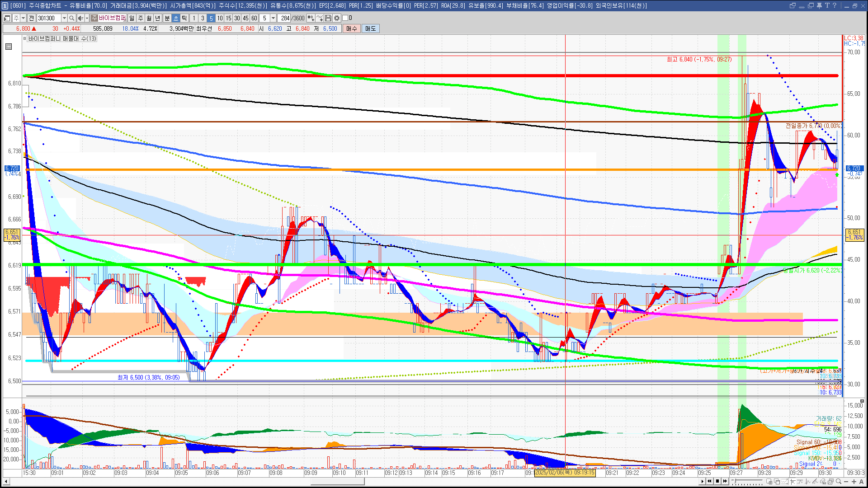Screen dimensions: 868x488
Task: Click the stock search magnifier icon
Action: click(x=71, y=18)
